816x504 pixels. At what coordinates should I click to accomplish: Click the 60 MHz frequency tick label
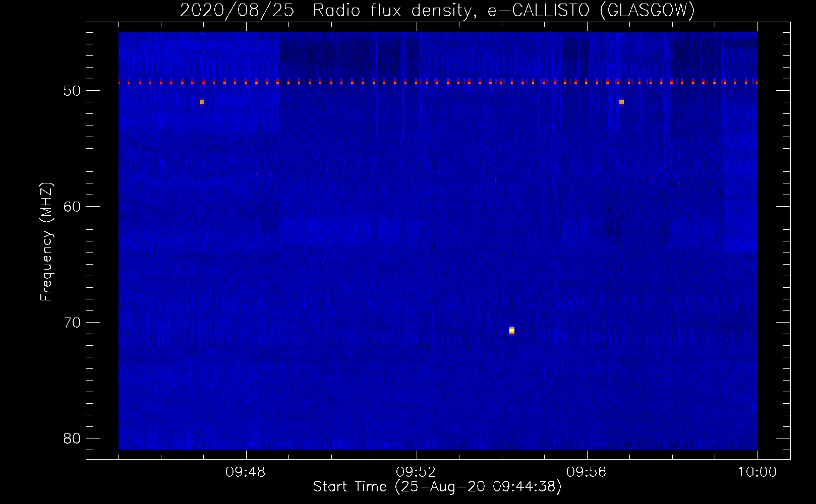[x=73, y=207]
